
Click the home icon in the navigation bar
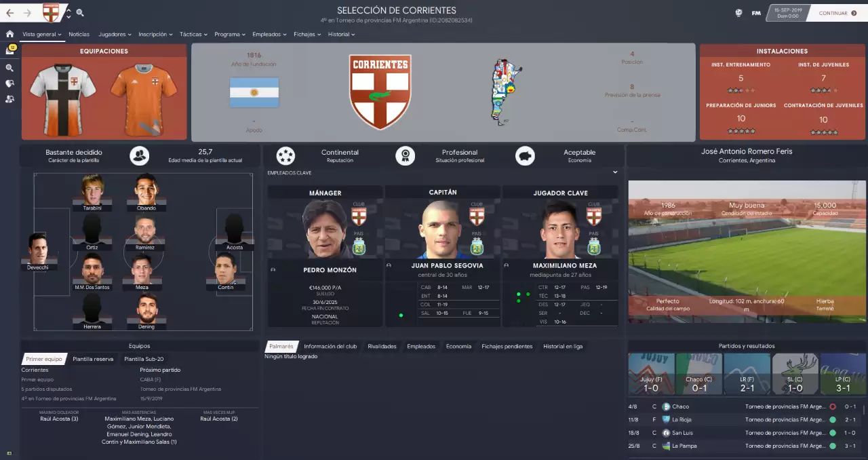pyautogui.click(x=9, y=34)
